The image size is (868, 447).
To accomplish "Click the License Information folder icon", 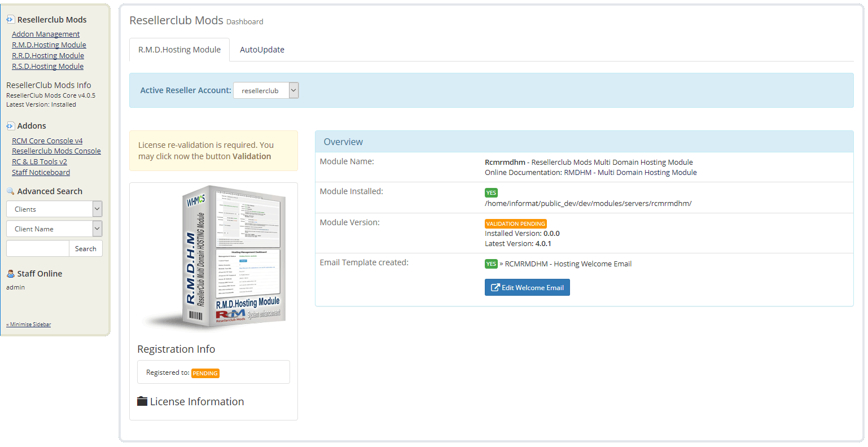I will [x=142, y=401].
